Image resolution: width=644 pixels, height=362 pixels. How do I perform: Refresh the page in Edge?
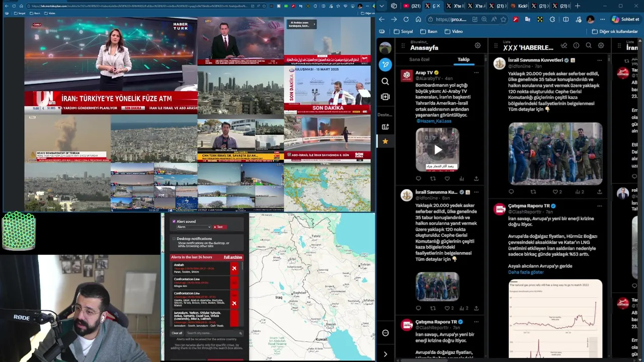point(406,19)
